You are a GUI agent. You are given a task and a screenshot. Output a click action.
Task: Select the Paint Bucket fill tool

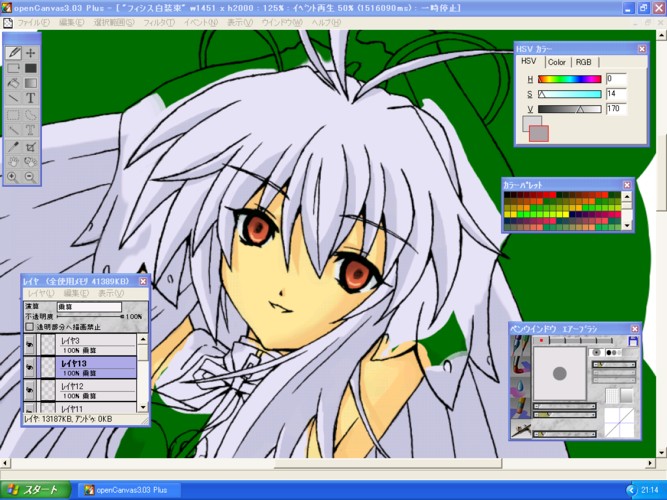point(14,83)
